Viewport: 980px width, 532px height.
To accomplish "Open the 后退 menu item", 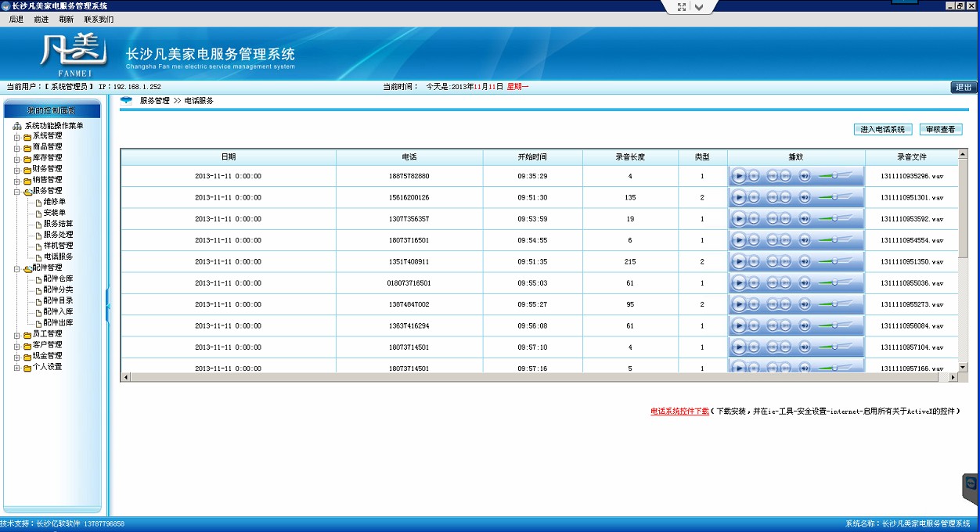I will [16, 20].
